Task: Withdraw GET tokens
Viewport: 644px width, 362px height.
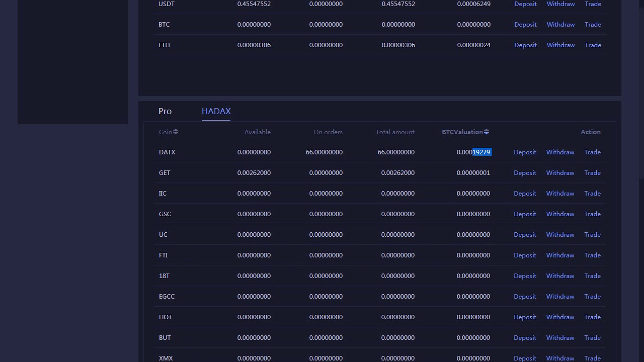Action: click(x=560, y=172)
